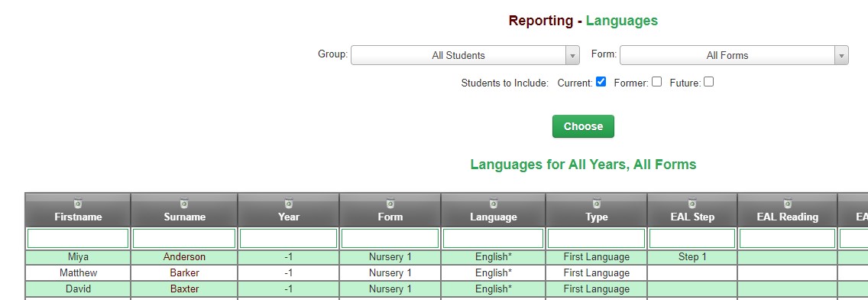Click the bin icon above Form column
The width and height of the screenshot is (868, 300).
[390, 204]
